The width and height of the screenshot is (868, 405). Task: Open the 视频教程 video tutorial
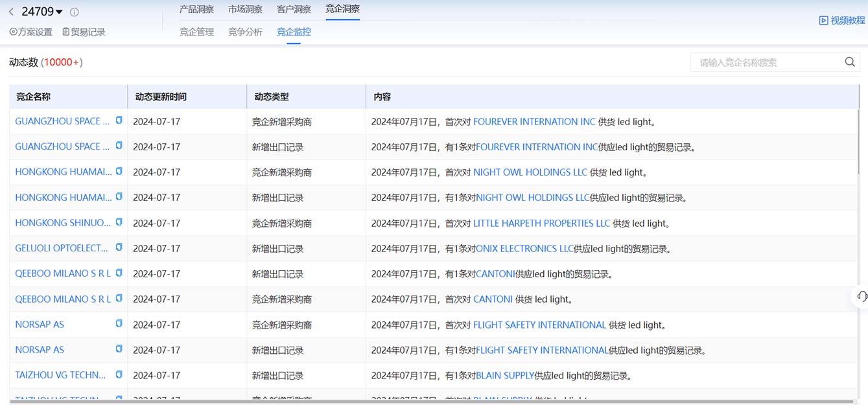click(842, 21)
